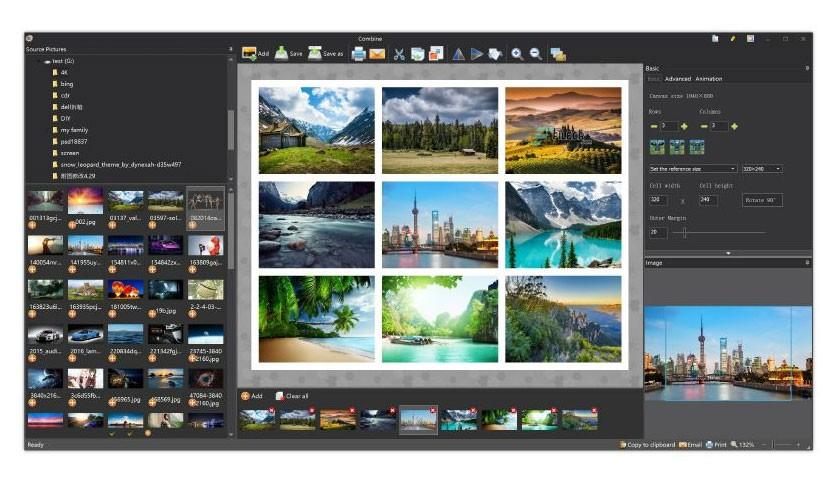
Task: Switch to the Advanced tab
Action: pos(678,79)
